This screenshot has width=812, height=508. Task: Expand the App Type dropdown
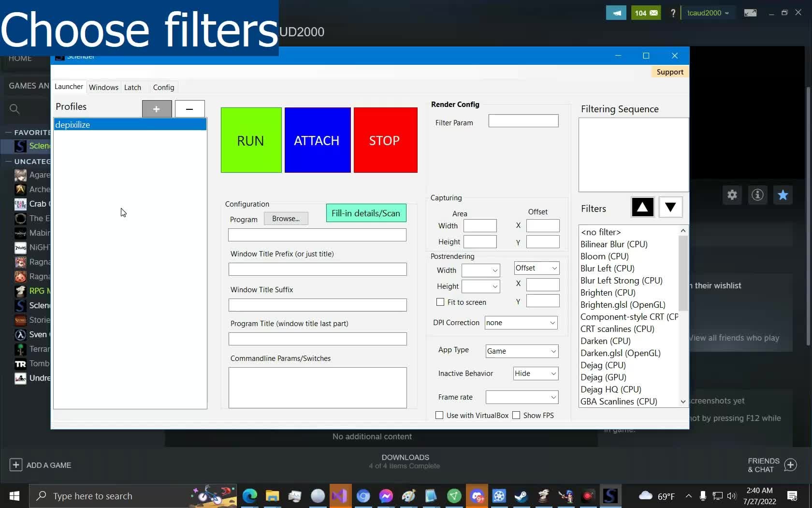[522, 351]
